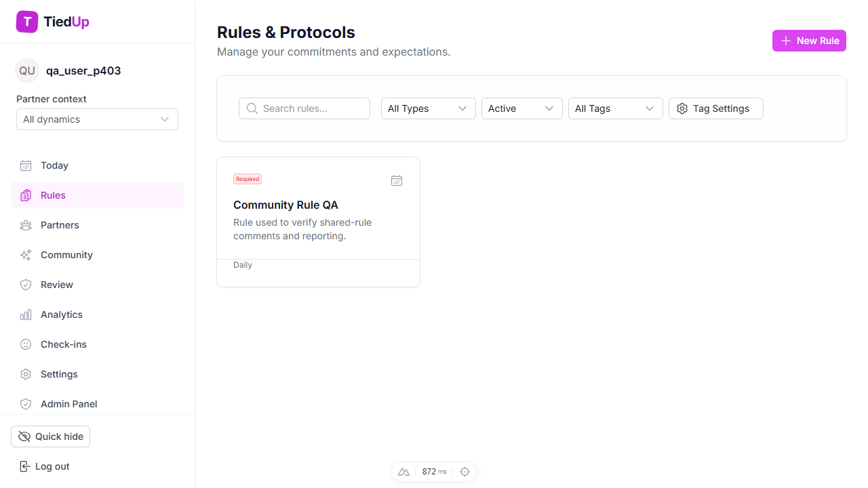Image resolution: width=868 pixels, height=488 pixels.
Task: Open Tag Settings
Action: [x=715, y=108]
